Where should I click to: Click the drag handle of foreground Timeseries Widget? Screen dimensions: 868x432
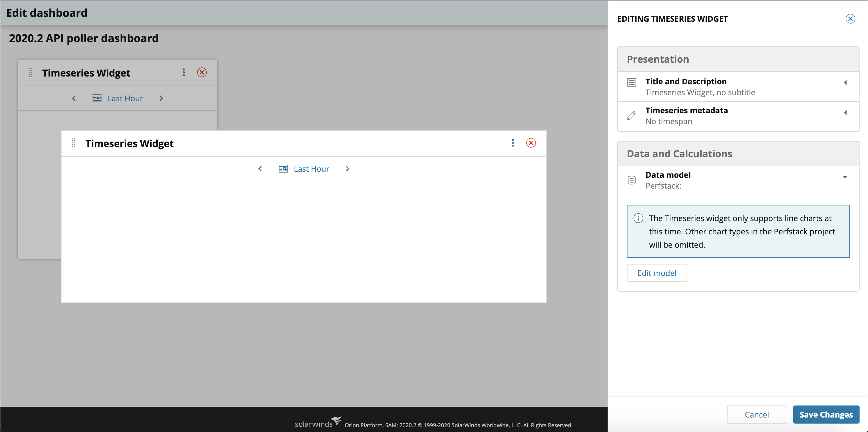[x=74, y=143]
